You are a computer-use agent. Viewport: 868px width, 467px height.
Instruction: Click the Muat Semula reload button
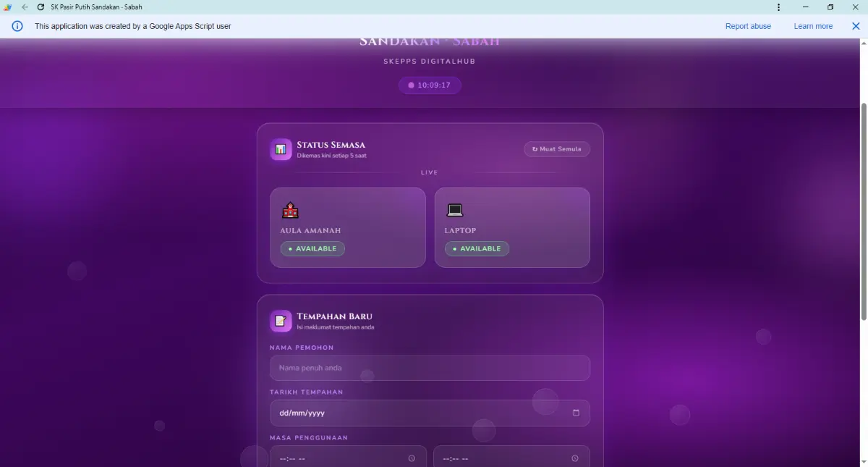click(557, 149)
